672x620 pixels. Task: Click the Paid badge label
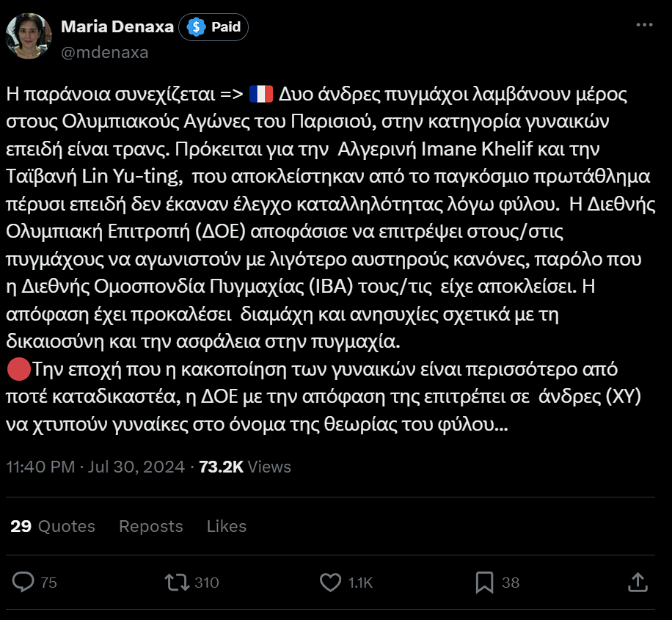226,27
